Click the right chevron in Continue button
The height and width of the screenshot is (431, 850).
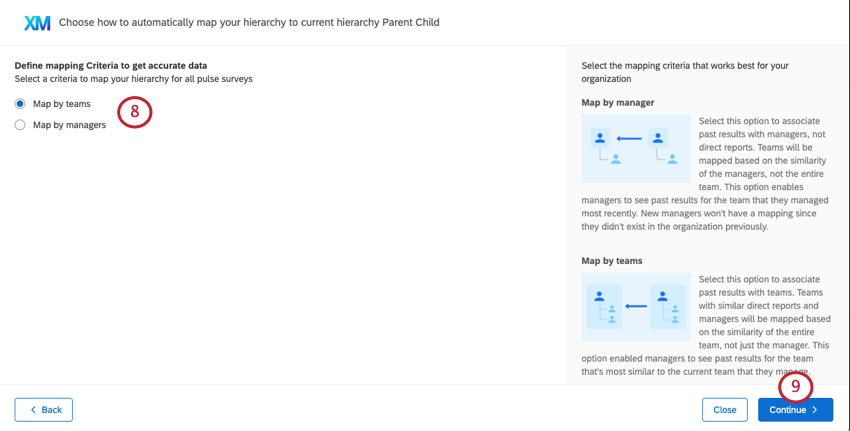tap(815, 410)
